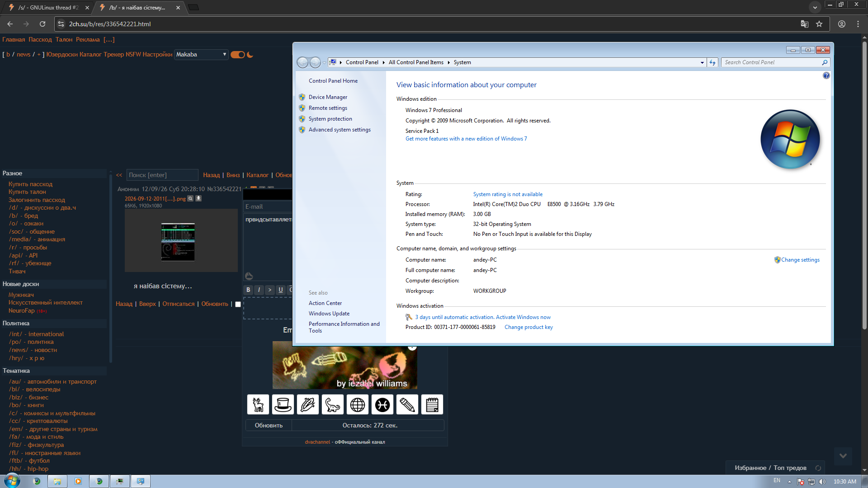868x488 pixels.
Task: Click the globe captcha icon
Action: pyautogui.click(x=358, y=404)
